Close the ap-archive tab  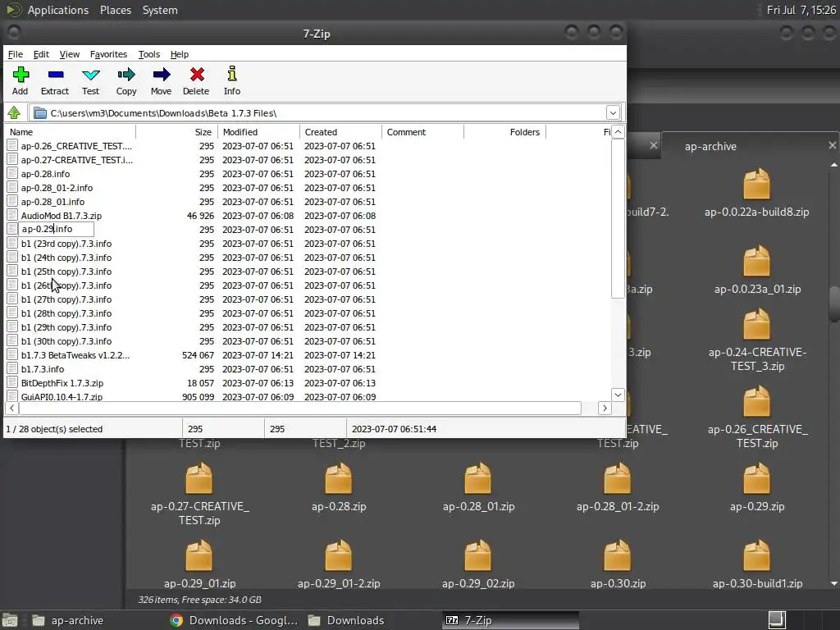click(832, 145)
